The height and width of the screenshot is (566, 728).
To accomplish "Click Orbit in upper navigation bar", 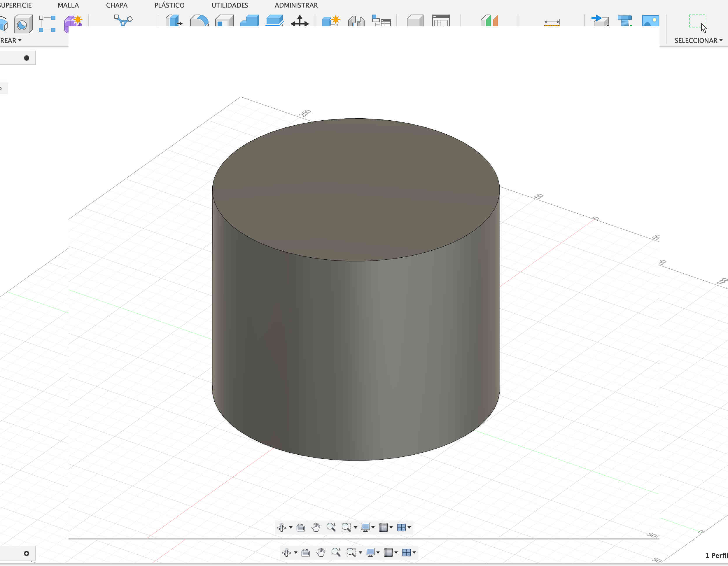I will (282, 527).
